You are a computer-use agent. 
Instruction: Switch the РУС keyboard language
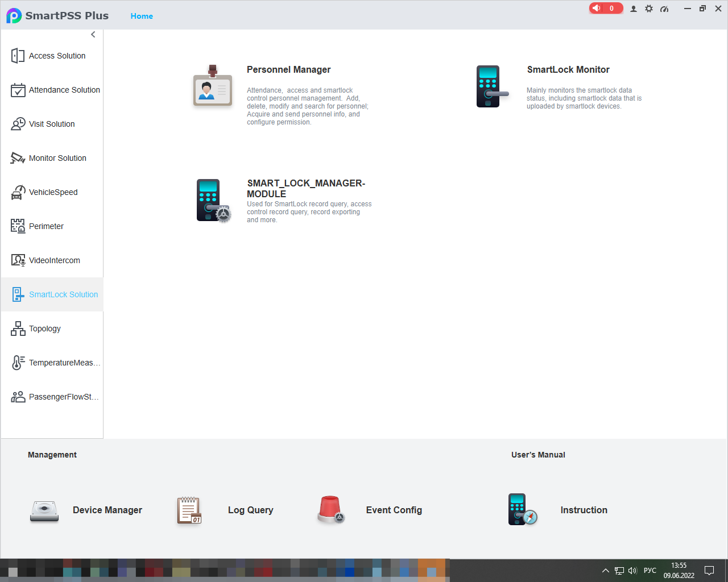click(650, 571)
